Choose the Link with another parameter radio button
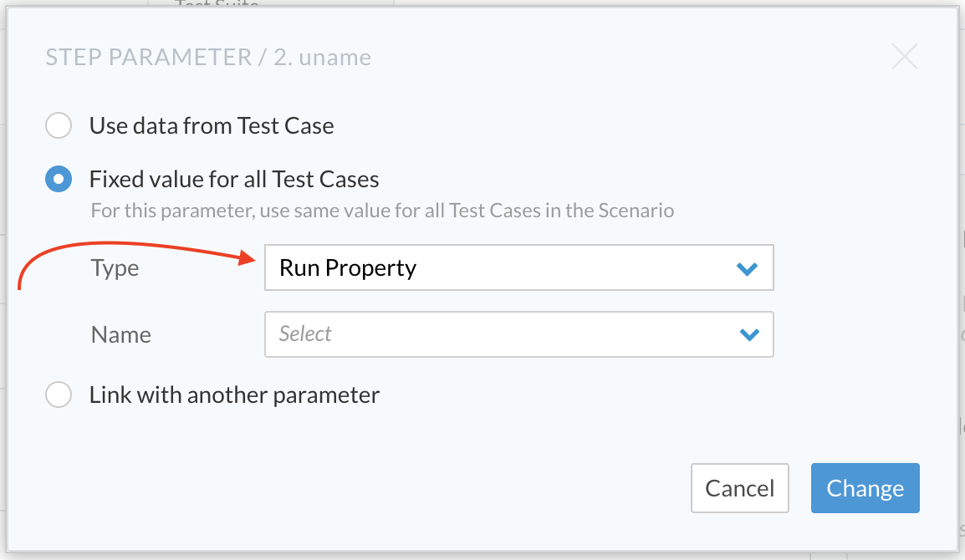The height and width of the screenshot is (560, 965). pyautogui.click(x=59, y=395)
